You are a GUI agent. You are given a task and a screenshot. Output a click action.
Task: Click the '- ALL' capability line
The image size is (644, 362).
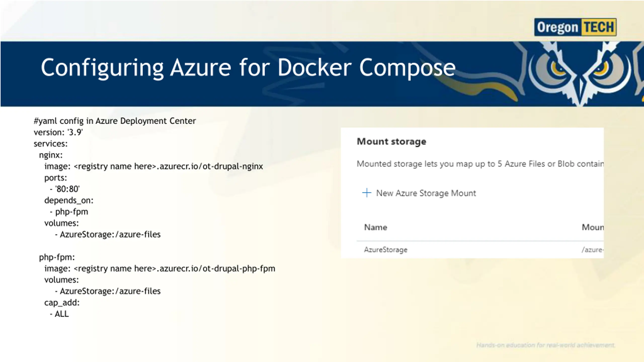[59, 314]
